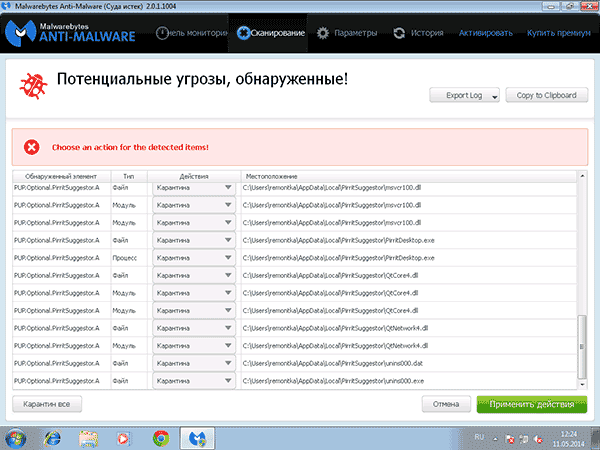600x450 pixels.
Task: Launch Internet Explorer from the taskbar
Action: pyautogui.click(x=52, y=439)
